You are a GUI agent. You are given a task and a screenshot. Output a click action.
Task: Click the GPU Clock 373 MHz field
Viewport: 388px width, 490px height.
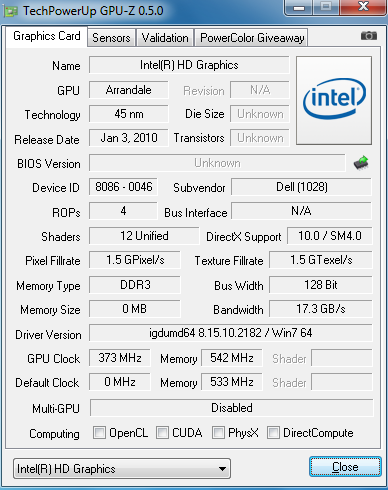point(120,358)
